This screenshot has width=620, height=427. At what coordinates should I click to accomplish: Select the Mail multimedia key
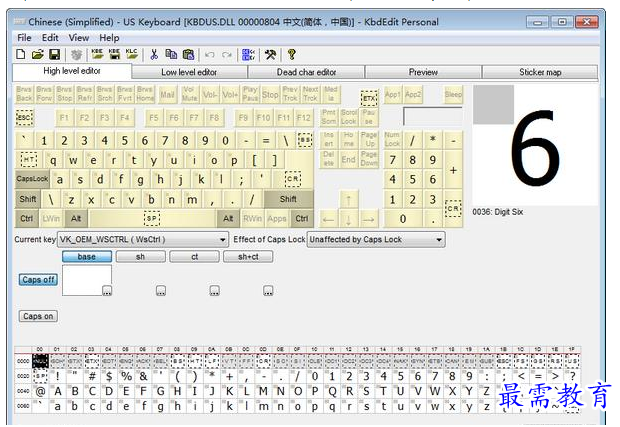tap(167, 94)
